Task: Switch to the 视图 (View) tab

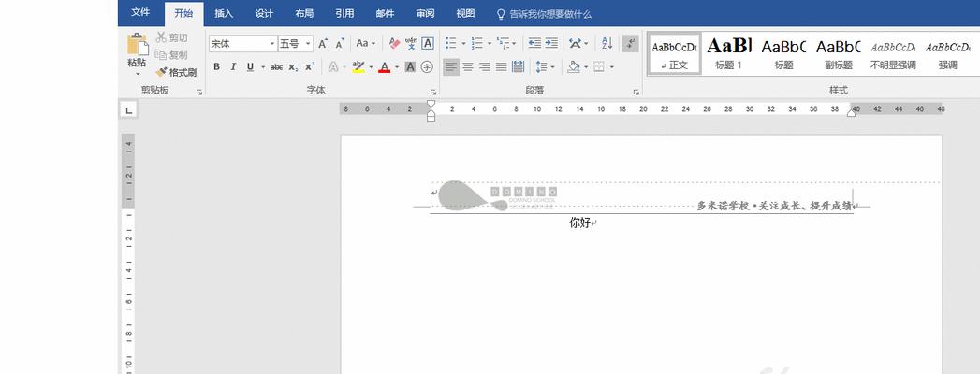Action: [x=465, y=13]
